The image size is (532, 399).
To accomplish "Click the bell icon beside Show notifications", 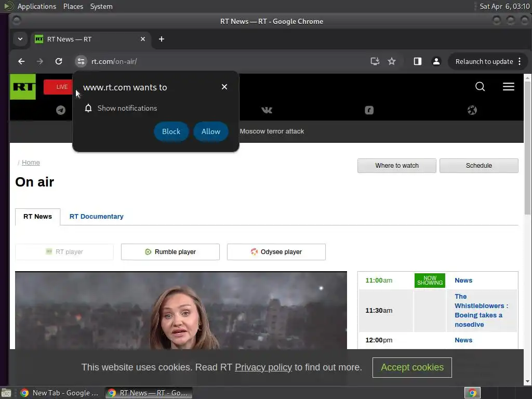I will click(x=88, y=108).
